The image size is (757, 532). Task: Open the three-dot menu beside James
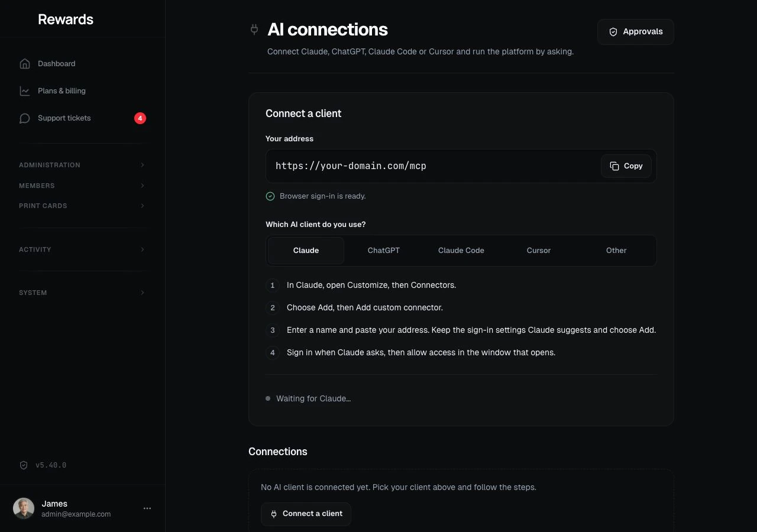[x=147, y=508]
